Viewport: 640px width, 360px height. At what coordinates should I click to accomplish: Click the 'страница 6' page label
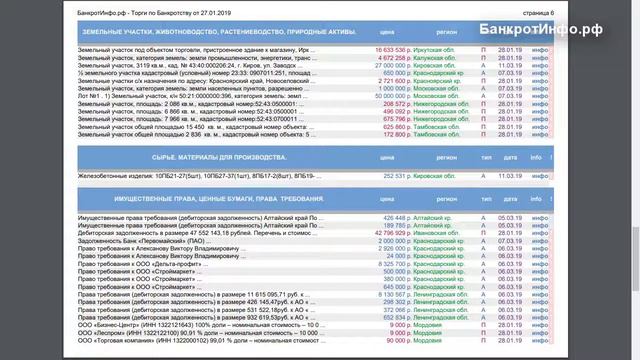click(x=538, y=13)
